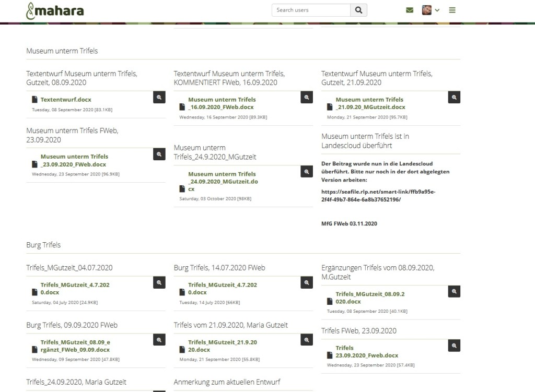Click the Mahara logo

55,10
